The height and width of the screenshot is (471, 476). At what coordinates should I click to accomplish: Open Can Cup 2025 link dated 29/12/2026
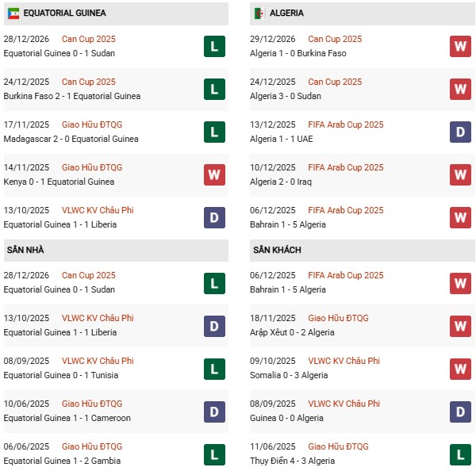click(334, 39)
